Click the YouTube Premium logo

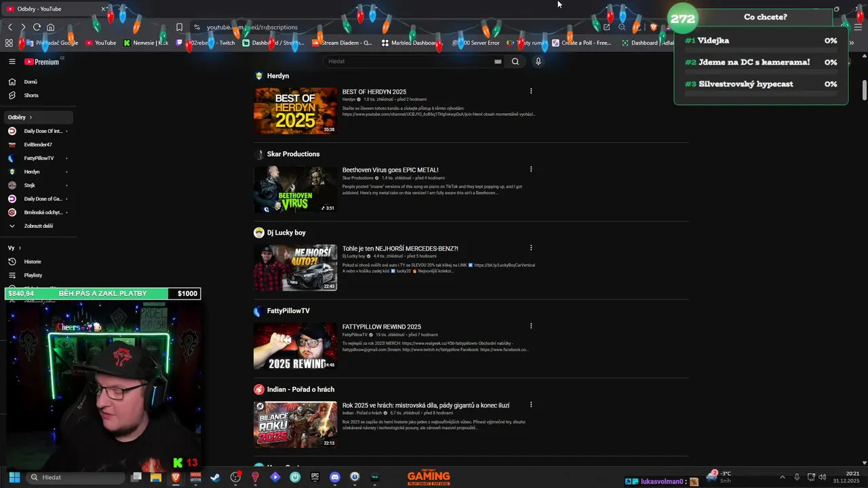click(42, 62)
